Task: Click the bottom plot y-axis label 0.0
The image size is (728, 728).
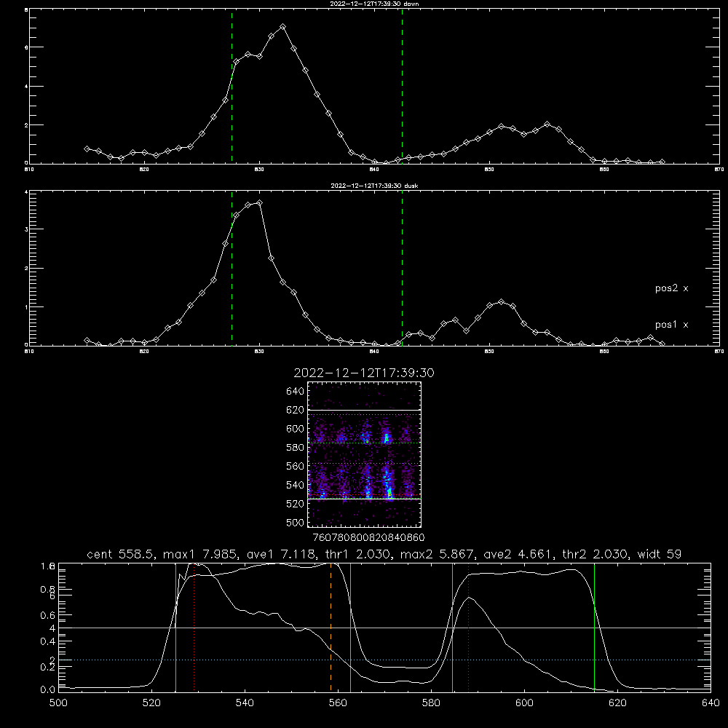Action: pyautogui.click(x=48, y=690)
